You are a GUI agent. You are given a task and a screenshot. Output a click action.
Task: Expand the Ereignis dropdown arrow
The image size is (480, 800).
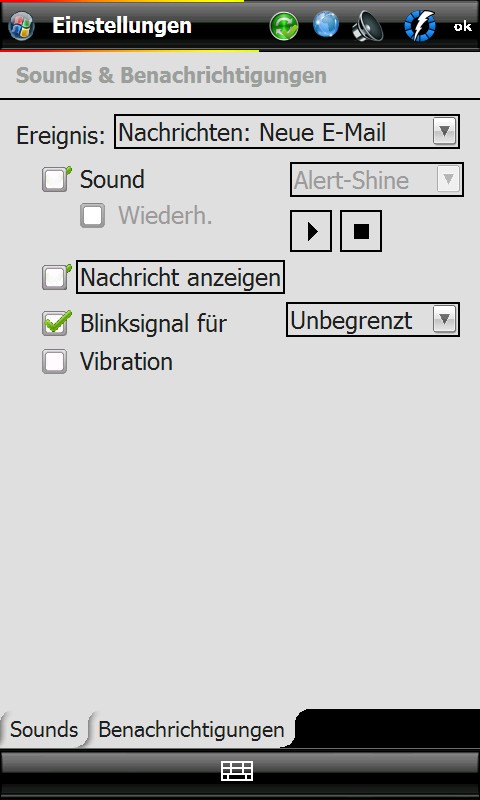444,132
